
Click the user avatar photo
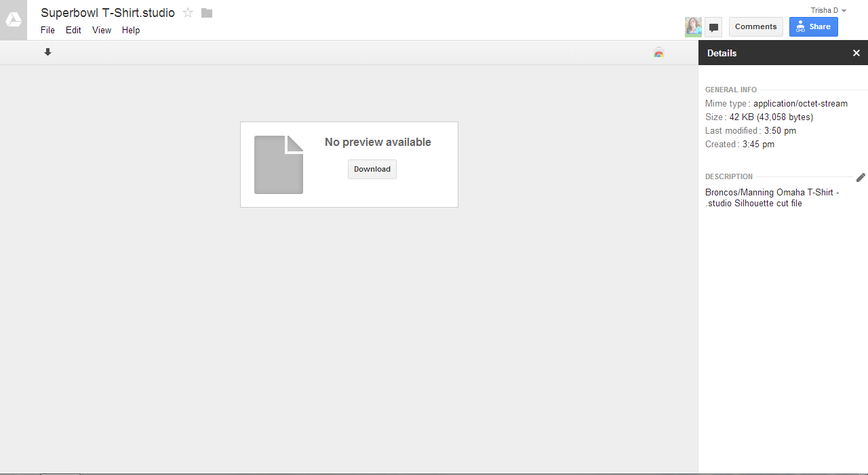click(693, 26)
